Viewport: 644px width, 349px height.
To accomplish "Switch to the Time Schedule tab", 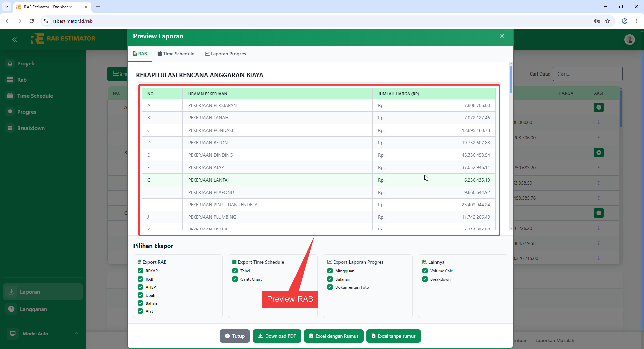I will click(x=176, y=54).
